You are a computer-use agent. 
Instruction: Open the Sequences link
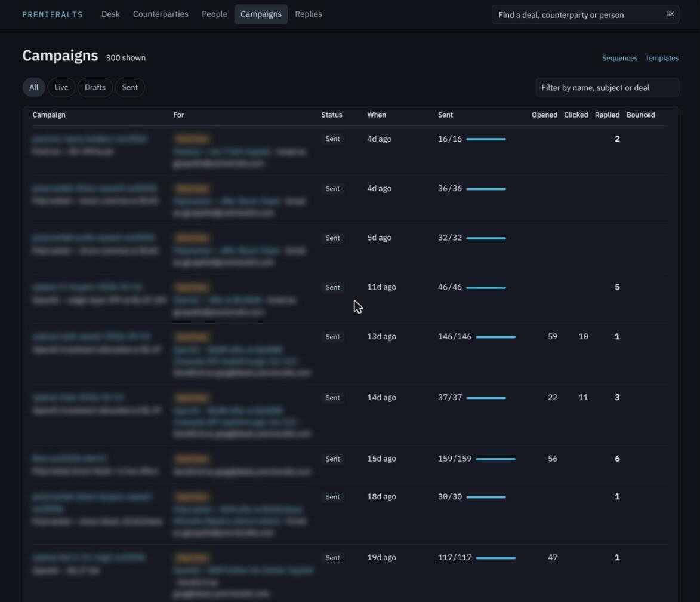point(619,58)
